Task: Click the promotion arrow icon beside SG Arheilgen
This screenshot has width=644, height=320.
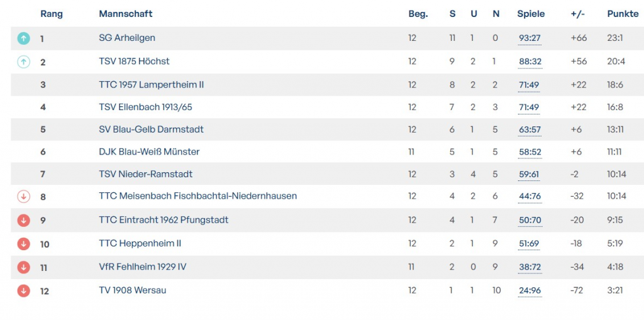Action: coord(23,38)
